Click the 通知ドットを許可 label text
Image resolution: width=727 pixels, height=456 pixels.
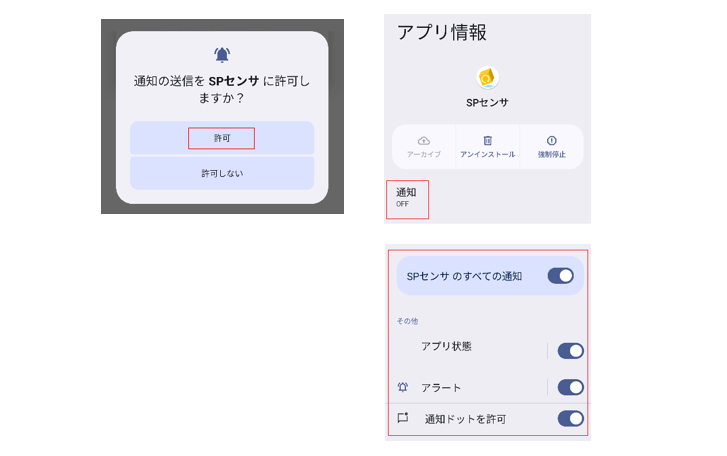coord(465,419)
